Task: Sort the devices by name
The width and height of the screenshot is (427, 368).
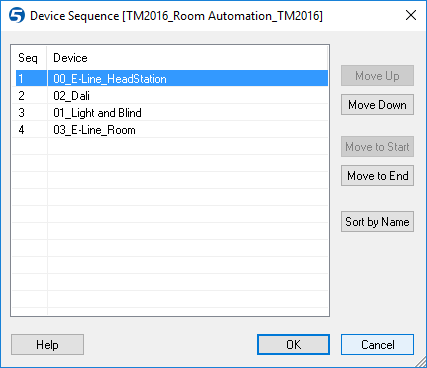Action: coord(377,222)
